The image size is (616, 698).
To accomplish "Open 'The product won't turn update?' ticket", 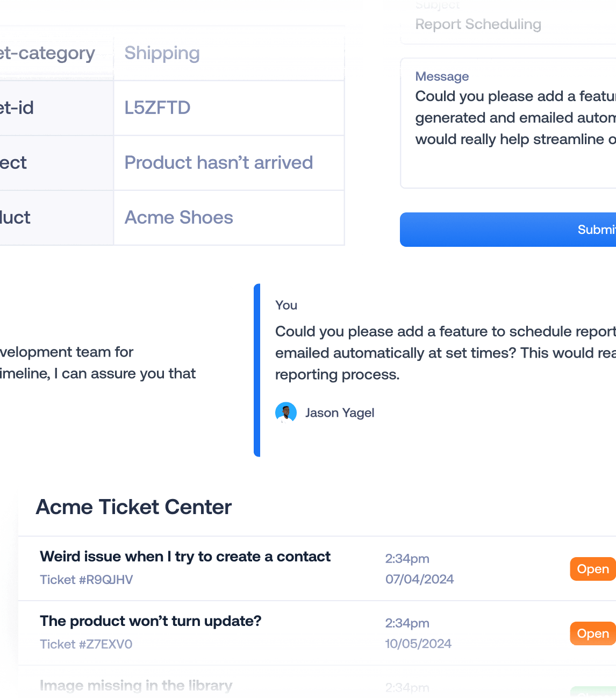I will click(x=151, y=621).
